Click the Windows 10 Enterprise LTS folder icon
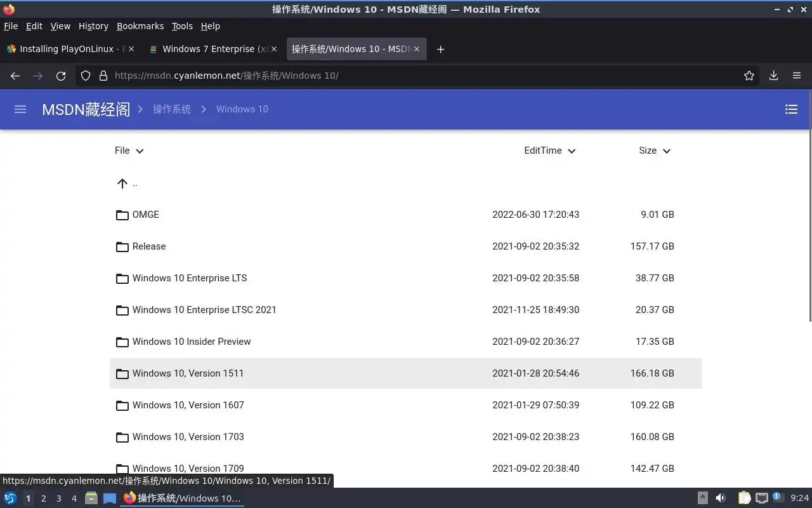Screen dimensions: 812x508 click(122, 278)
